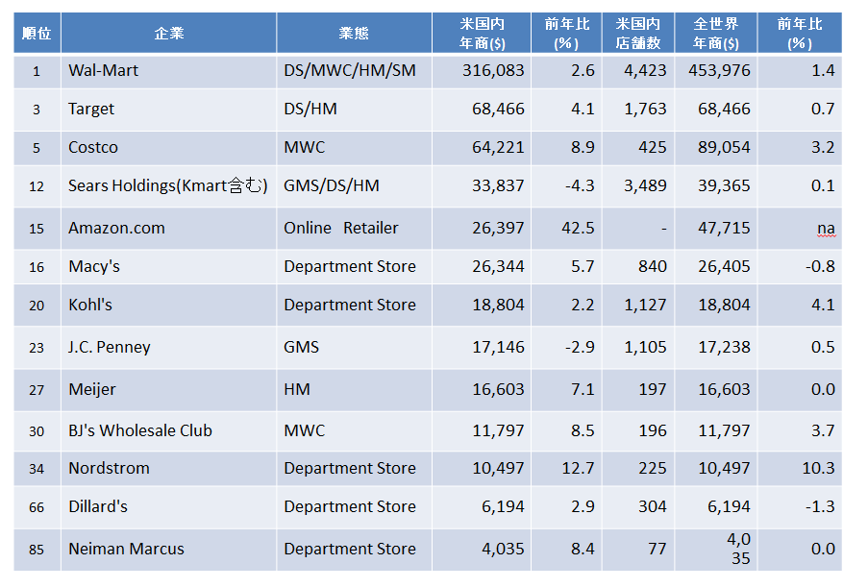Click the J.C. Penney company cell
The width and height of the screenshot is (868, 588).
coord(169,348)
